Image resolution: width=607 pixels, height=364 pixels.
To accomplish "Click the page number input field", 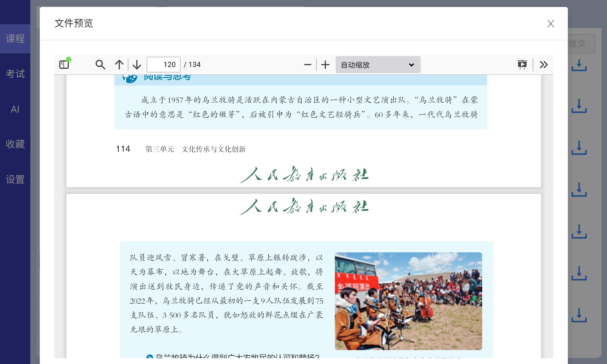I will (163, 65).
